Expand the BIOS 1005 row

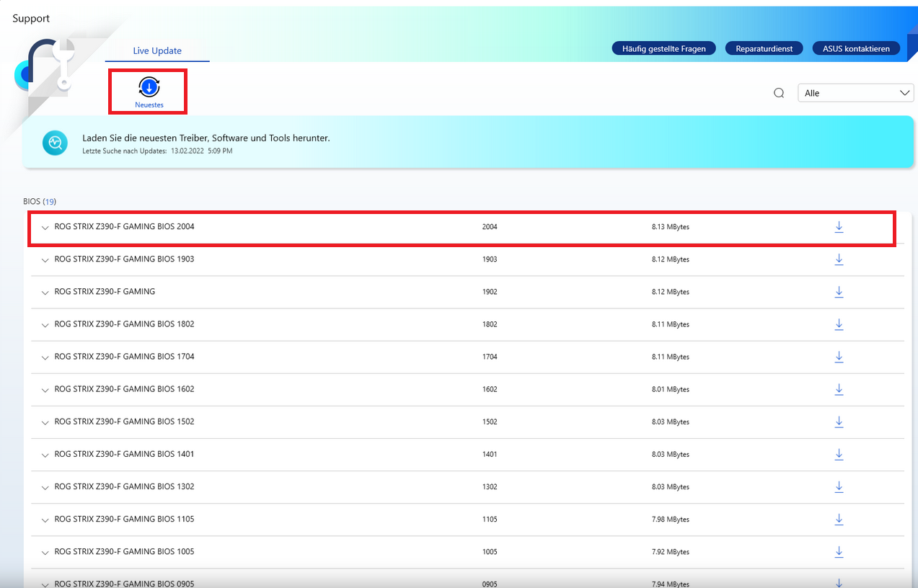[45, 553]
